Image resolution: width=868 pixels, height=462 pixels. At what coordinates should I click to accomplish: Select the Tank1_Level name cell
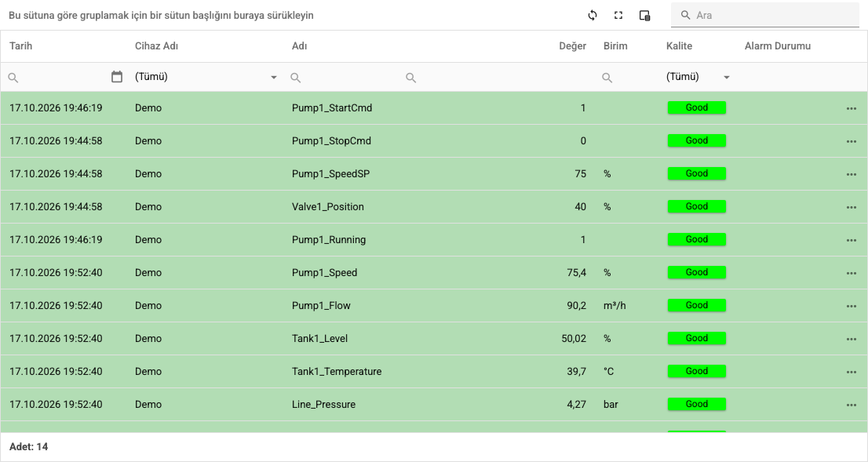click(x=320, y=339)
